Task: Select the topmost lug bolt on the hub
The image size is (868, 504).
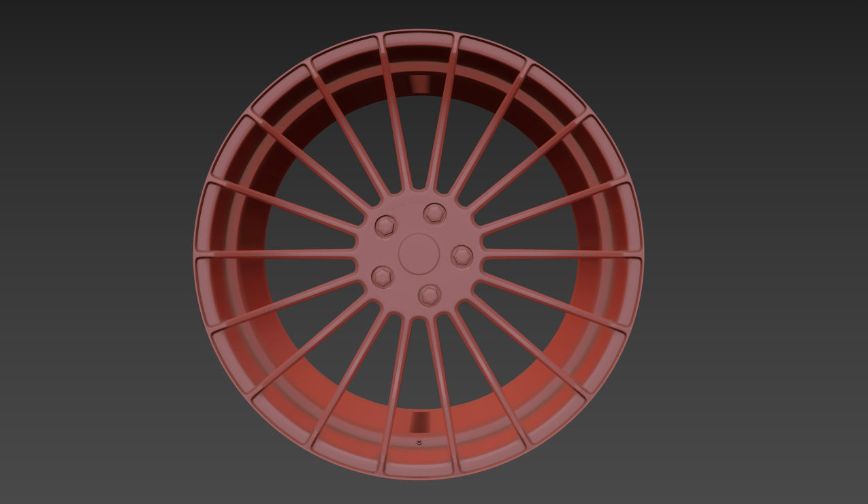Action: coord(434,213)
